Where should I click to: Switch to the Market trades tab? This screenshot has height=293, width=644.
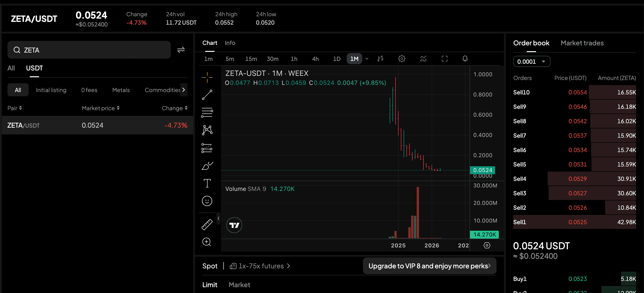(x=582, y=43)
